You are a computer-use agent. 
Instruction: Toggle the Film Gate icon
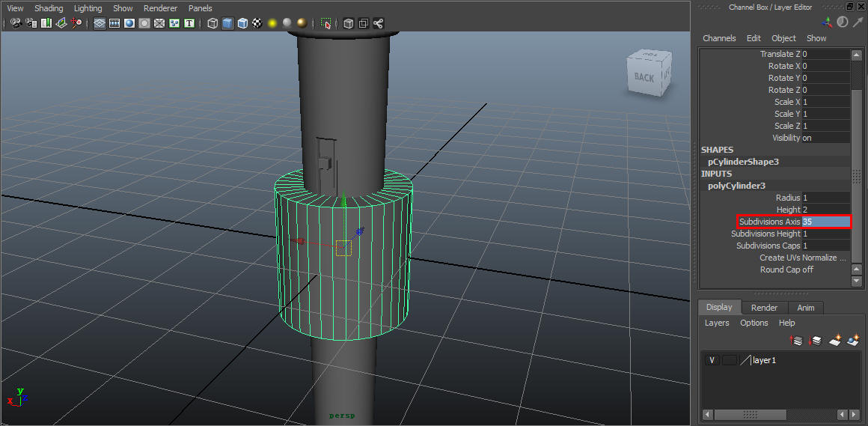pos(114,23)
